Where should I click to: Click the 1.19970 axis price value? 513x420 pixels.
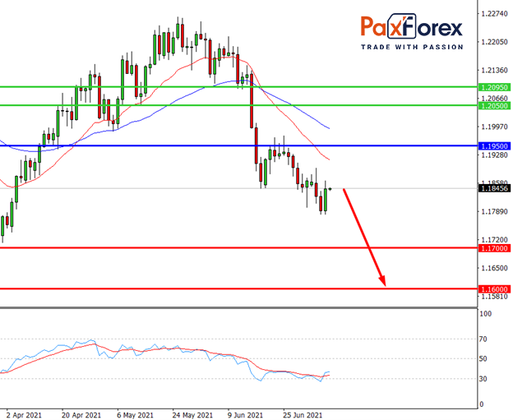pos(494,127)
